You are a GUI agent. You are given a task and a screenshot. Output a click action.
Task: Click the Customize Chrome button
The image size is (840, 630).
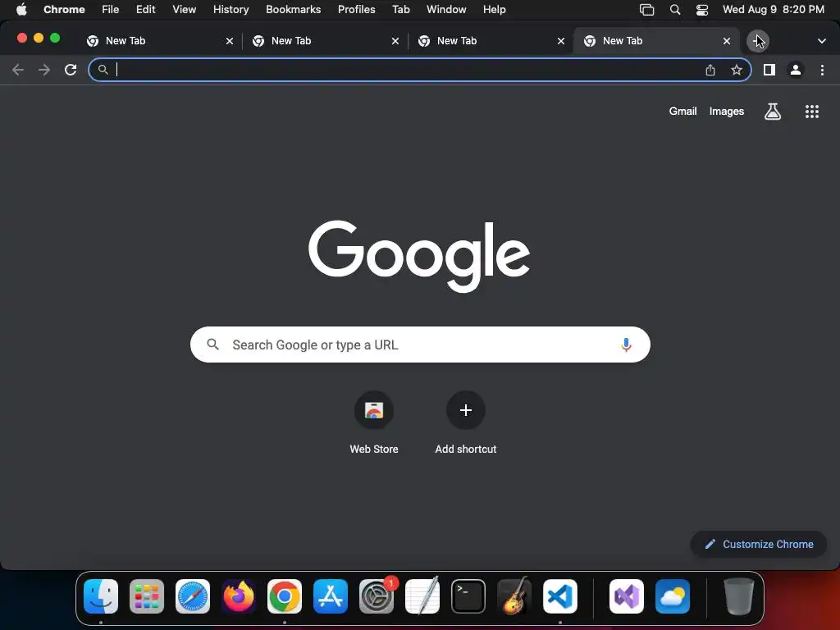(759, 545)
